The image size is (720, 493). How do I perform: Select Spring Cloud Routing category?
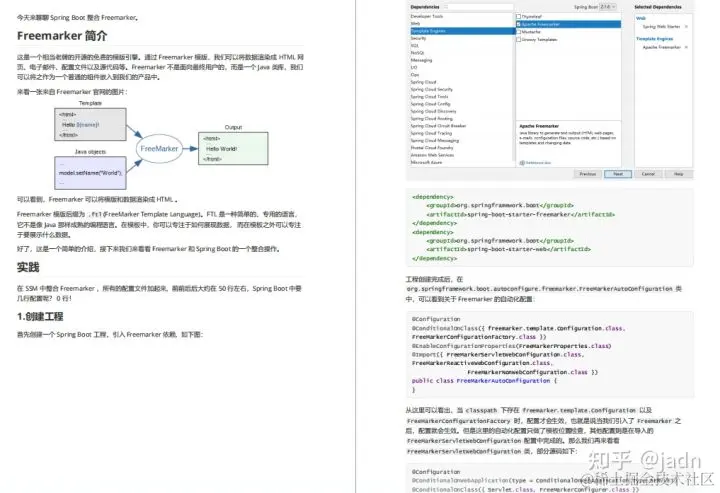pyautogui.click(x=432, y=118)
